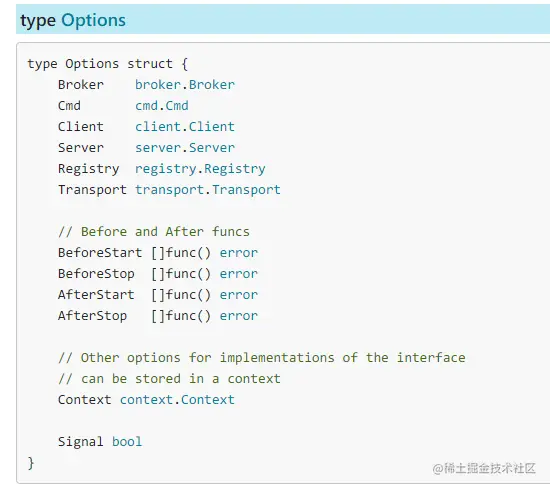The image size is (550, 489).
Task: Click the Registry field name
Action: [88, 169]
